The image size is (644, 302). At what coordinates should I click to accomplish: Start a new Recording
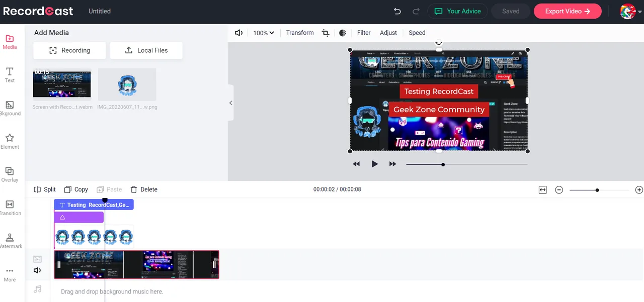point(69,50)
